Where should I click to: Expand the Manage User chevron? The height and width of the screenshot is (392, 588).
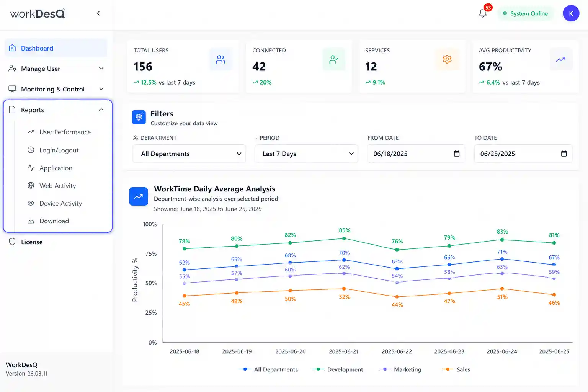[101, 69]
